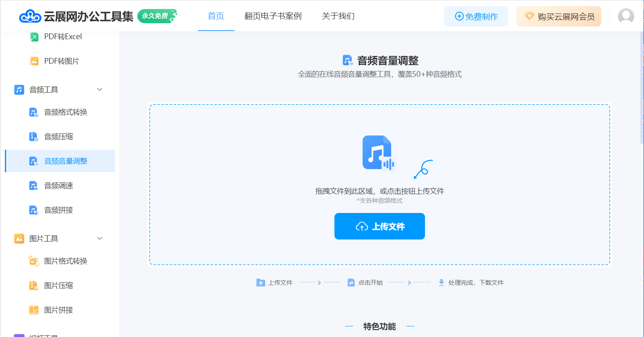The width and height of the screenshot is (644, 337).
Task: Click the 音频工具 music note icon
Action: coord(19,90)
